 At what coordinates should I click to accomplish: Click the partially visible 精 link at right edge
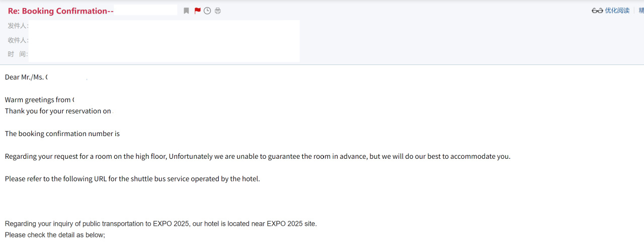point(641,11)
